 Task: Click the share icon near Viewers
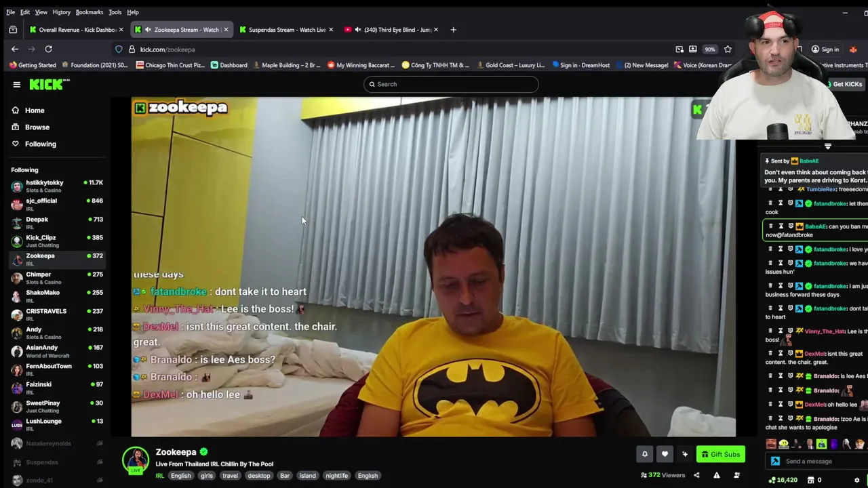point(696,475)
